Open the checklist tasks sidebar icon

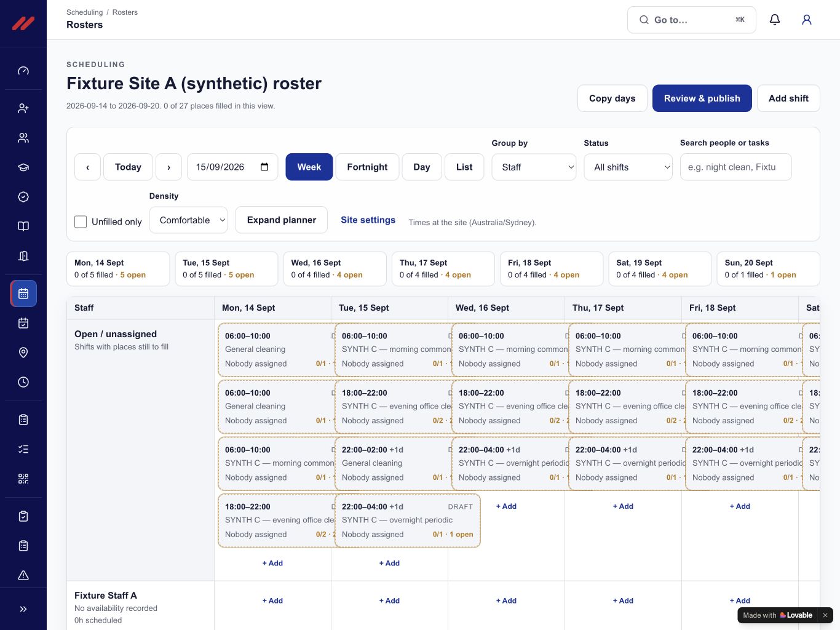coord(23,449)
